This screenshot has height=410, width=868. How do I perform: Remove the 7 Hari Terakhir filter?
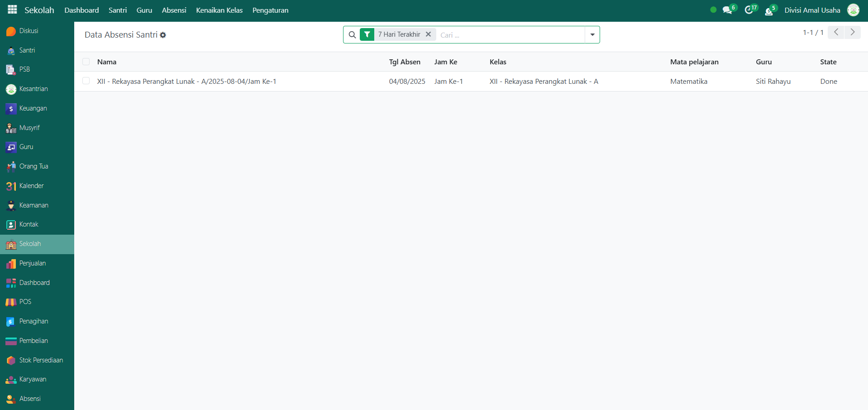(428, 34)
